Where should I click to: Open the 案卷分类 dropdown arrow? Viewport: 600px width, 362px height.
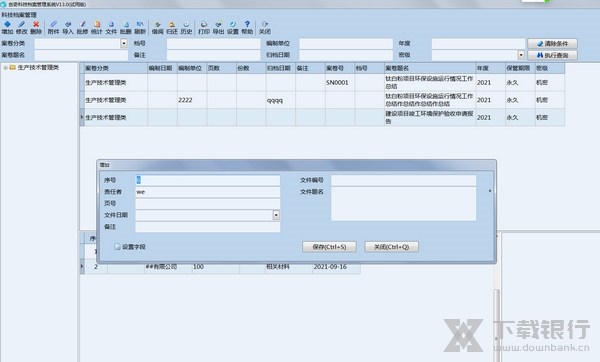click(124, 43)
